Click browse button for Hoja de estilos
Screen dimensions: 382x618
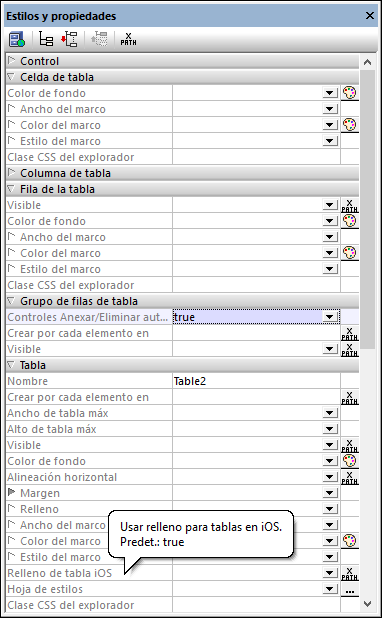349,589
